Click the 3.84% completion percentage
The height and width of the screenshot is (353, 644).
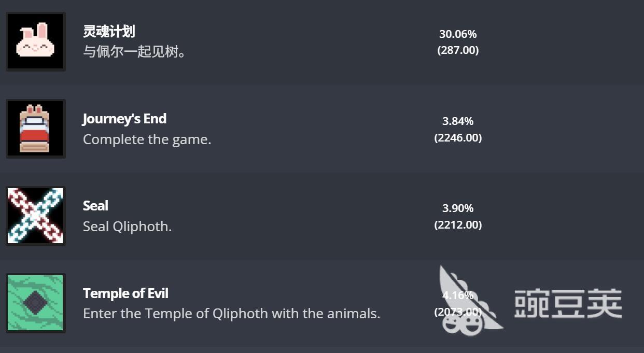(x=458, y=121)
